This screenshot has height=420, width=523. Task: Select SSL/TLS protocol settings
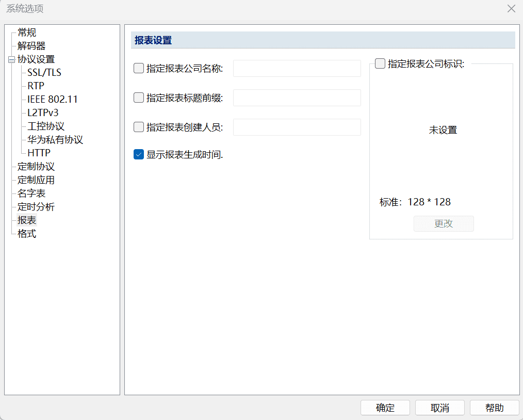44,73
